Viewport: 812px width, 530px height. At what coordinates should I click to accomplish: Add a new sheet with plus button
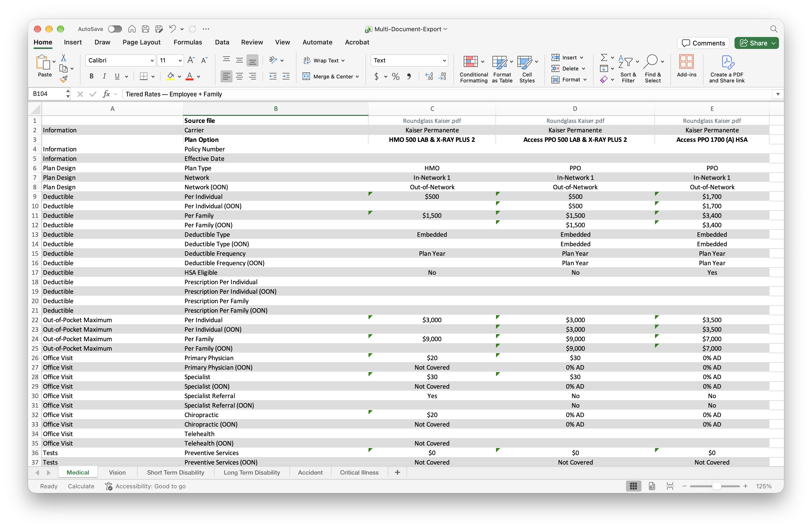397,472
